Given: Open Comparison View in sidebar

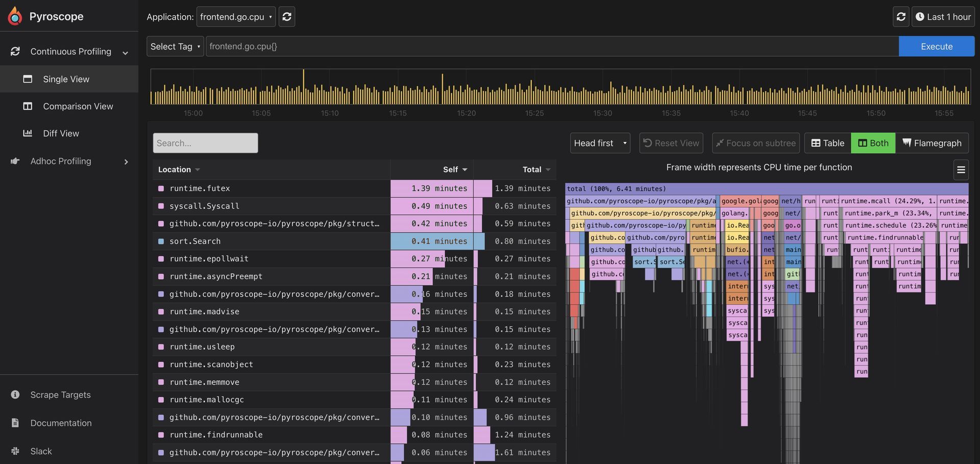Looking at the screenshot, I should coord(69,106).
